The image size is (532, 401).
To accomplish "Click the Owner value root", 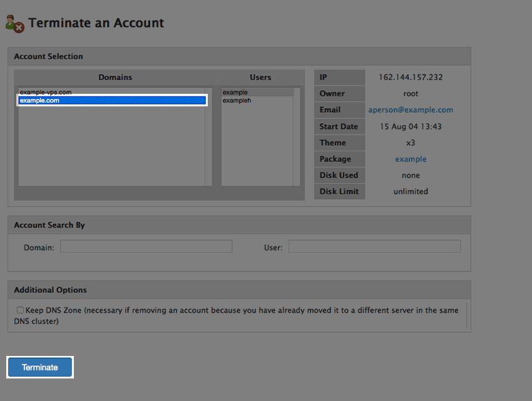I will (x=410, y=93).
